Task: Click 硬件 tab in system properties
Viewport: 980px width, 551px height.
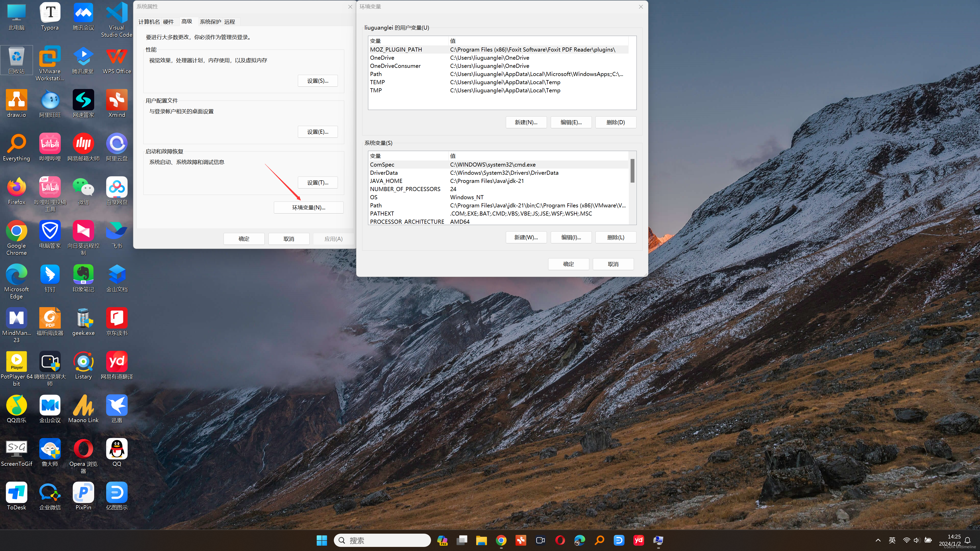Action: pos(168,21)
